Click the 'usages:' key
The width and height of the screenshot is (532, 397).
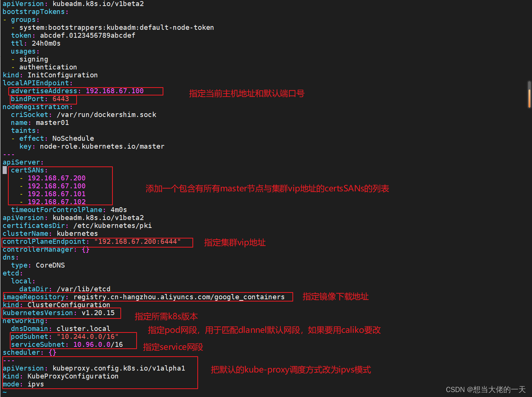click(25, 51)
